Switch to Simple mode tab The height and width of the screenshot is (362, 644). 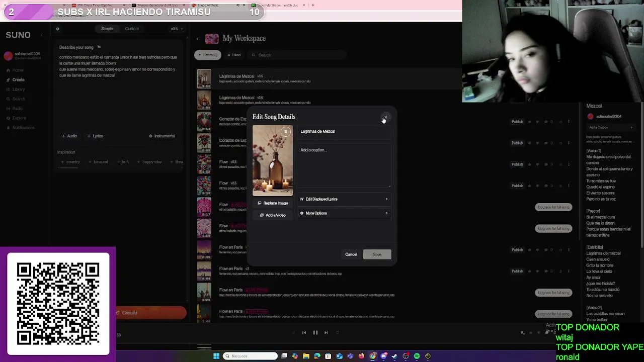[x=107, y=29]
